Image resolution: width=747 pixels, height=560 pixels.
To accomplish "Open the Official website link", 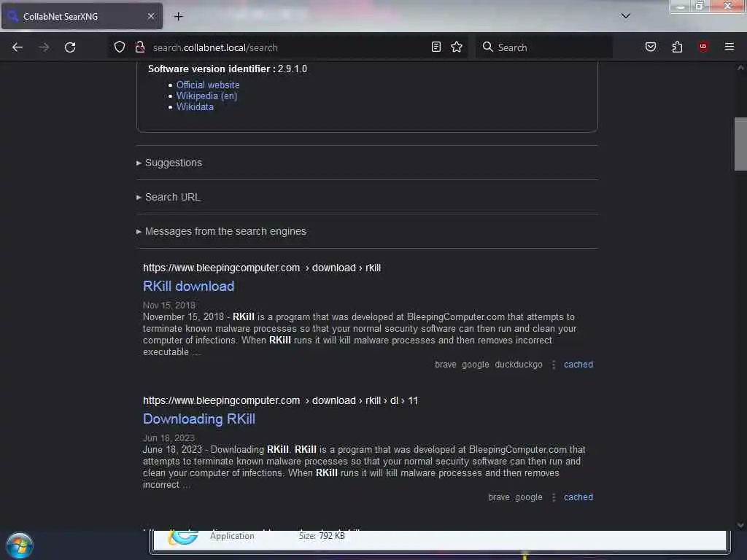I will (x=208, y=85).
